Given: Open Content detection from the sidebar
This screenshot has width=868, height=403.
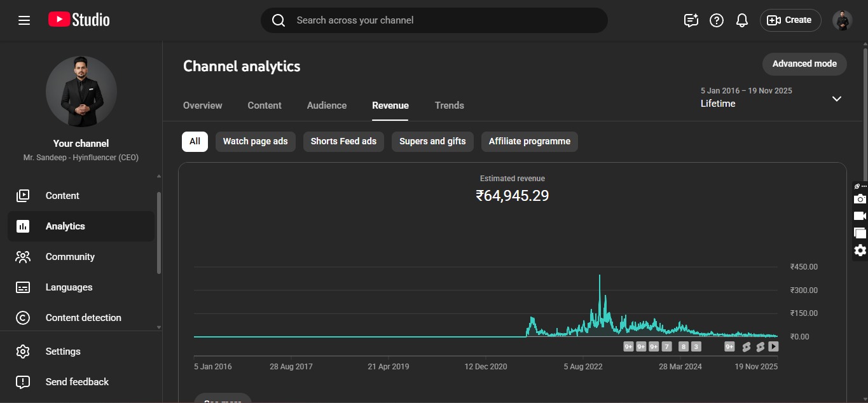Looking at the screenshot, I should click(x=83, y=318).
